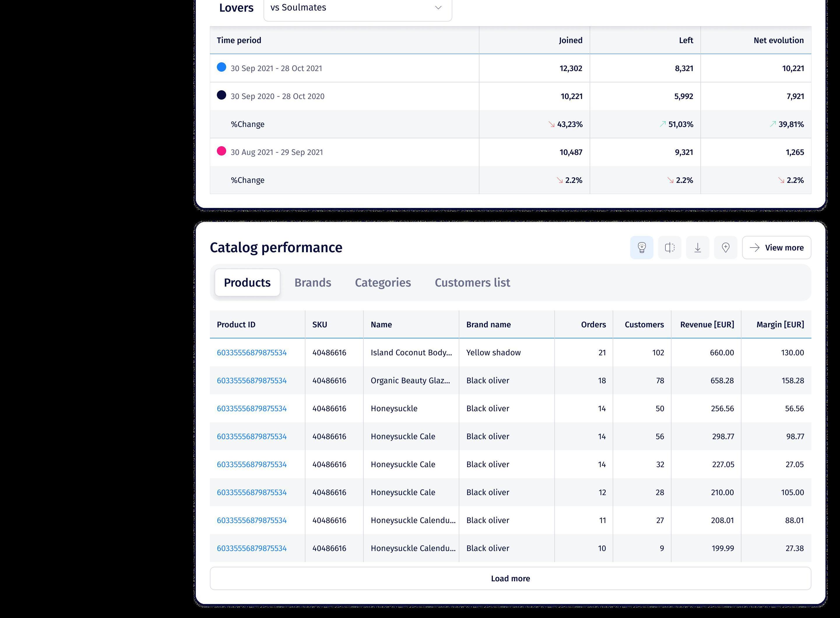Click the Customers column header
This screenshot has height=618, width=840.
[x=642, y=324]
